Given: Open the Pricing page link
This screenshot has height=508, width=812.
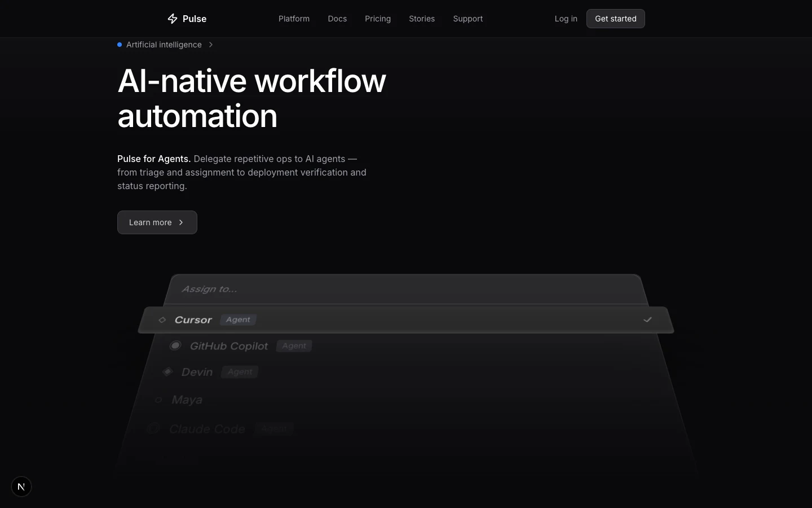Looking at the screenshot, I should [378, 19].
